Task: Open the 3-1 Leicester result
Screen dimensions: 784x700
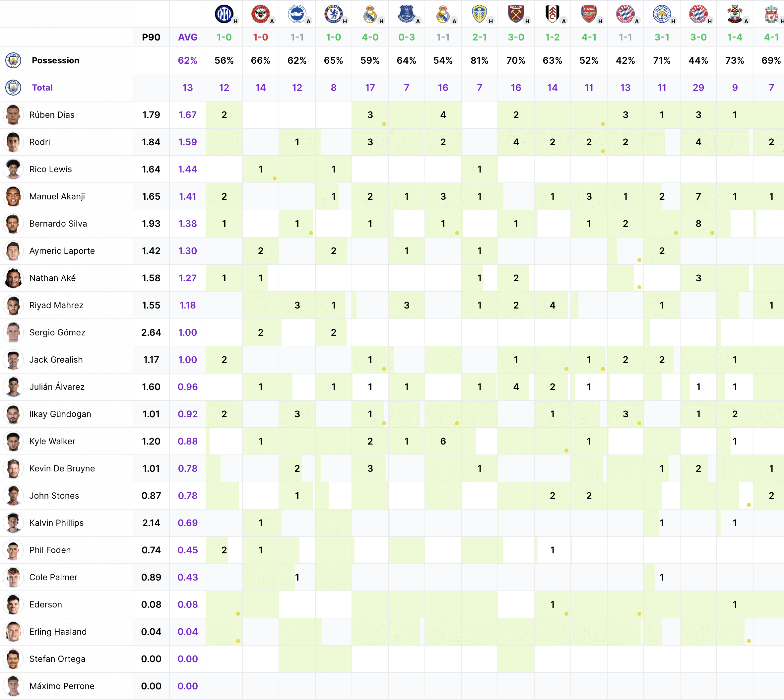Action: click(x=662, y=37)
